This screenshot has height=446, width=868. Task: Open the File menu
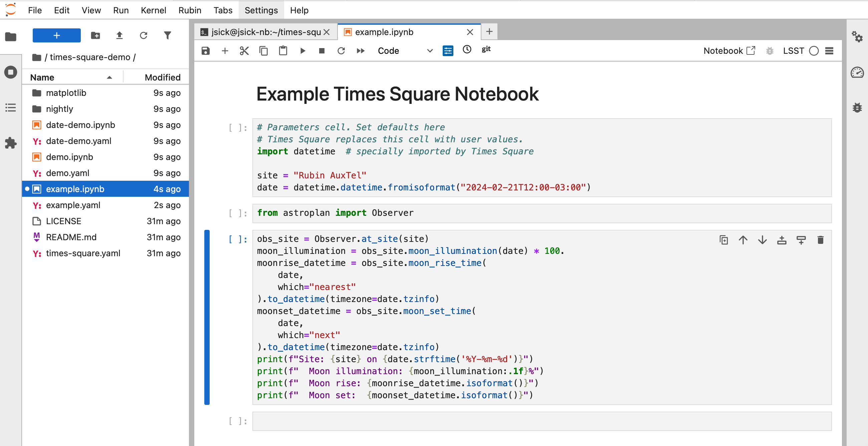click(35, 10)
